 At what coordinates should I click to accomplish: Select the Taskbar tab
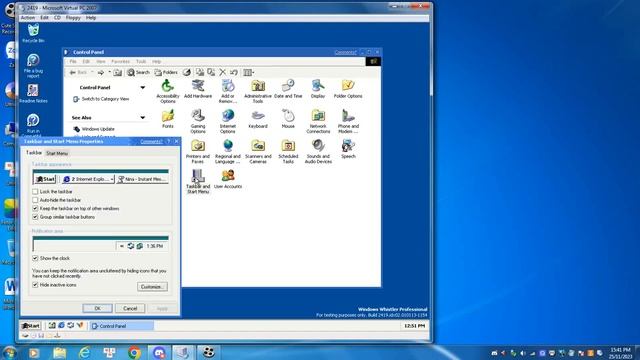(34, 153)
